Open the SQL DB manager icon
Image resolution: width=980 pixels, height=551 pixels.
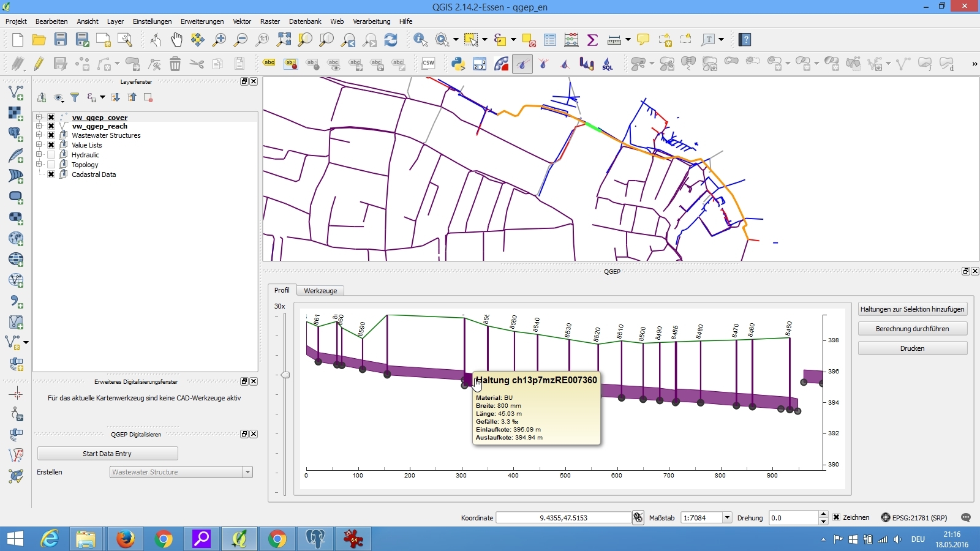608,64
